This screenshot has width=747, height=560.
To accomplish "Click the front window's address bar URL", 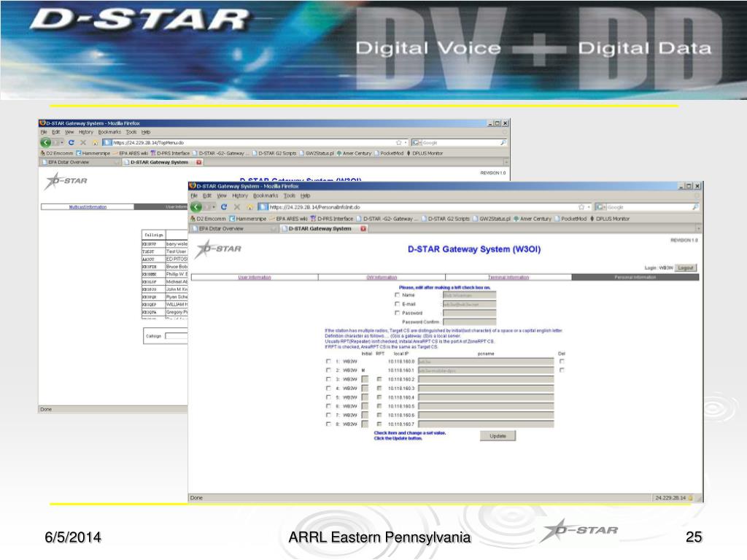I will [314, 207].
